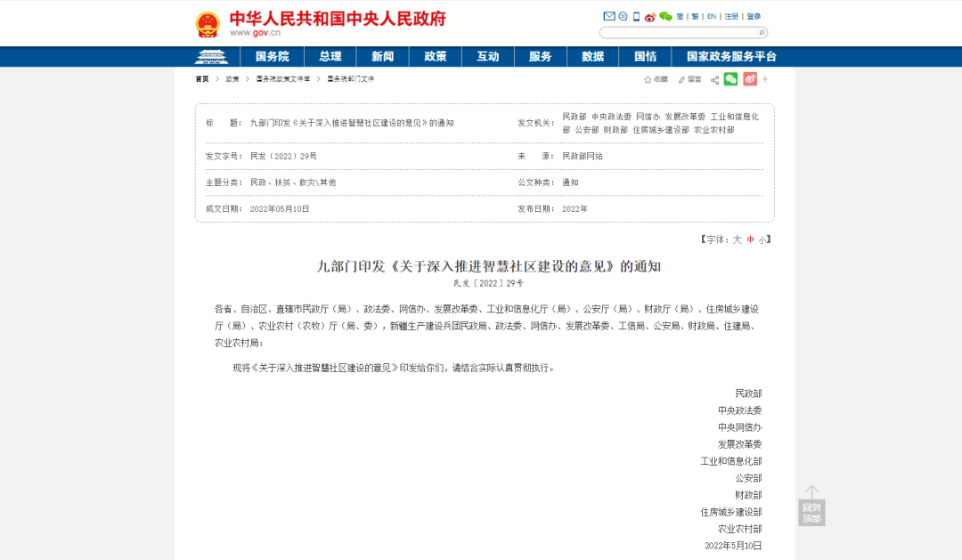Click the 主题分类 value 民政、扶贫、救灾\其他

(293, 183)
